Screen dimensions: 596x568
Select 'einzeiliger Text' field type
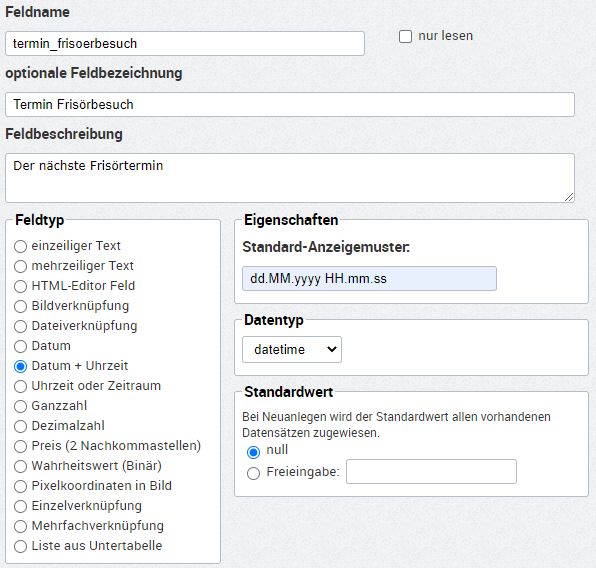20,246
